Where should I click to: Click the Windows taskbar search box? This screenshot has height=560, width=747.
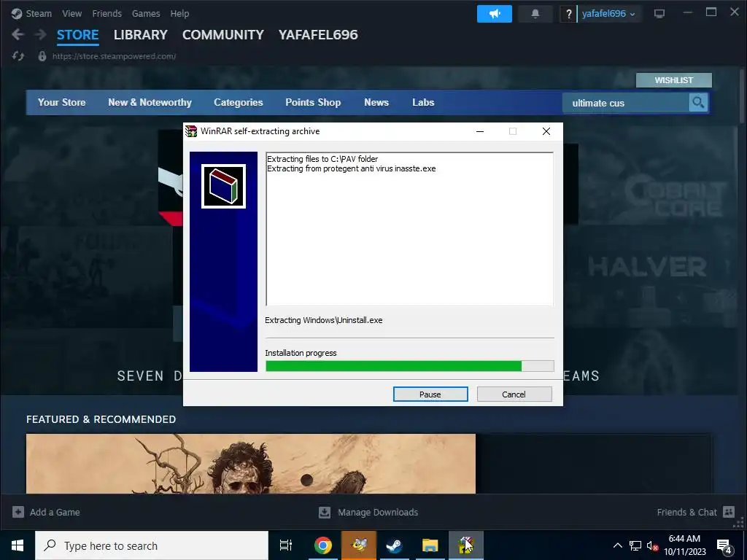coord(152,545)
